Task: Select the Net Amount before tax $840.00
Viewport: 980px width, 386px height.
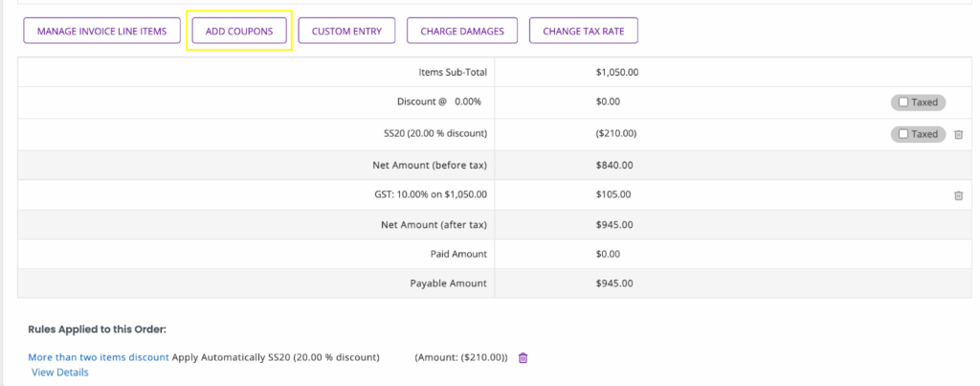Action: point(614,165)
